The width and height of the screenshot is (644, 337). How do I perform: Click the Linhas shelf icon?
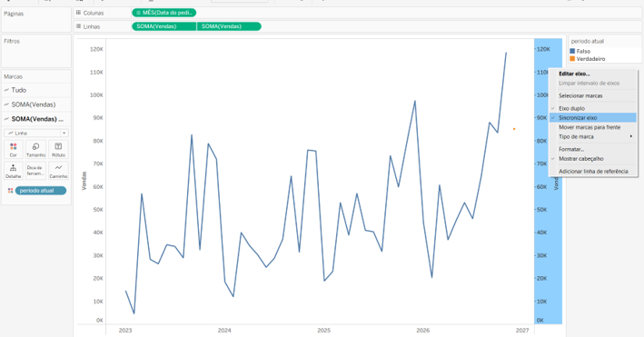(78, 26)
